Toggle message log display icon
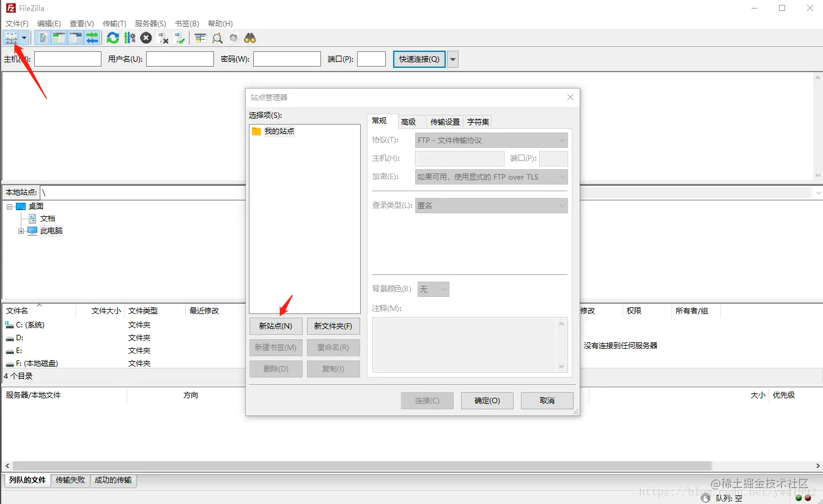The height and width of the screenshot is (504, 823). point(42,38)
